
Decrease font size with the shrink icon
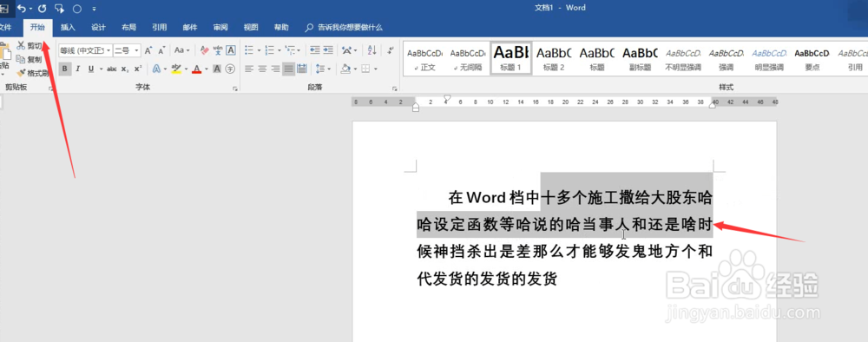click(161, 50)
